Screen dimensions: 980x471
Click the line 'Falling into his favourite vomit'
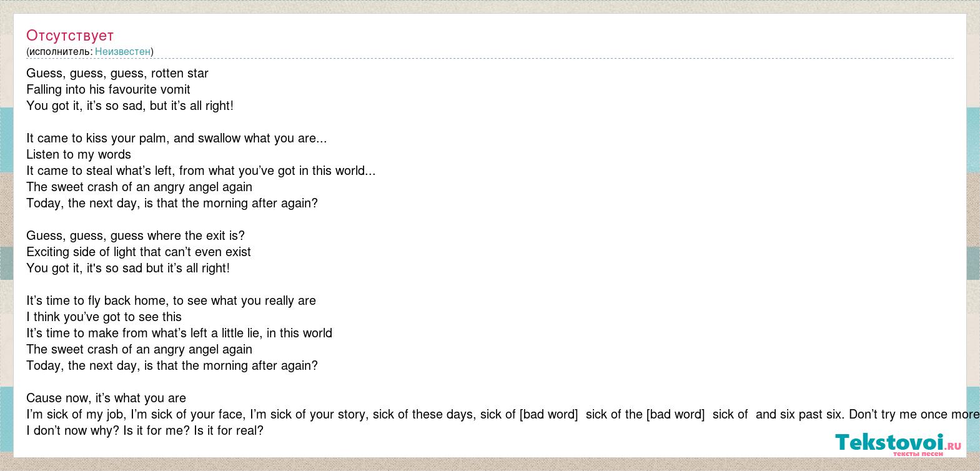108,90
